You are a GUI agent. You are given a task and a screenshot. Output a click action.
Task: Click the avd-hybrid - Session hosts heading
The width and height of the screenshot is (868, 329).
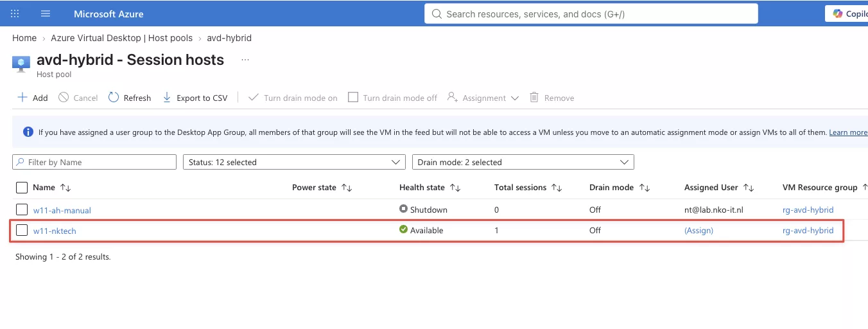click(130, 60)
